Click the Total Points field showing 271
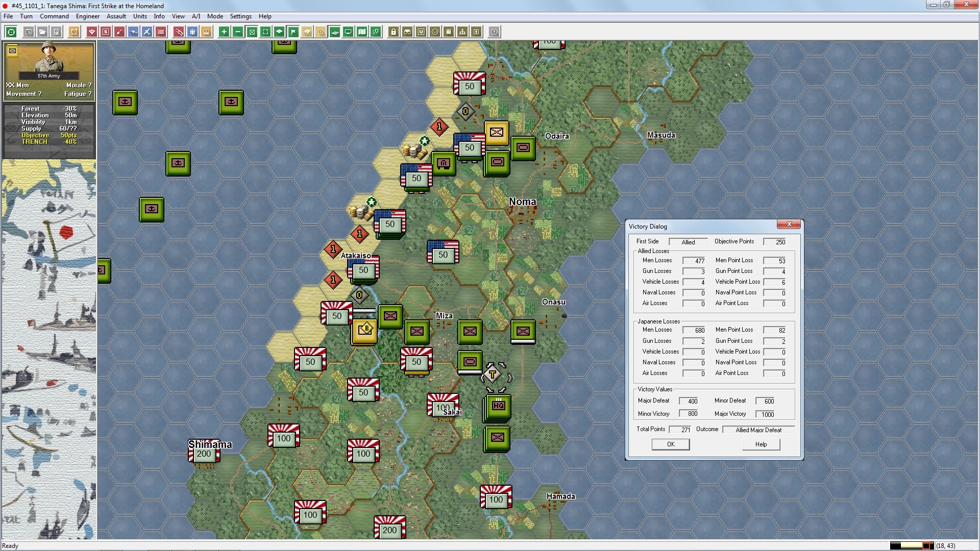The height and width of the screenshot is (551, 980). click(x=680, y=430)
